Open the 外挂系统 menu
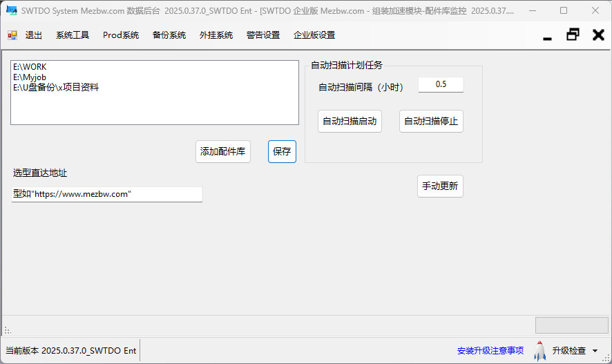The width and height of the screenshot is (612, 364). 216,35
